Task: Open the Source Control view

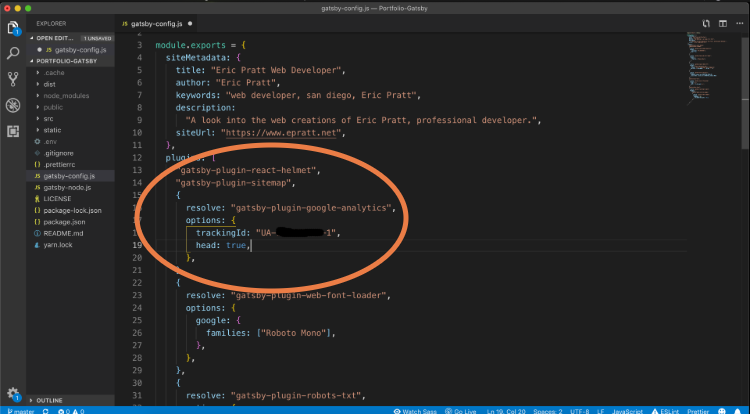Action: pos(13,79)
